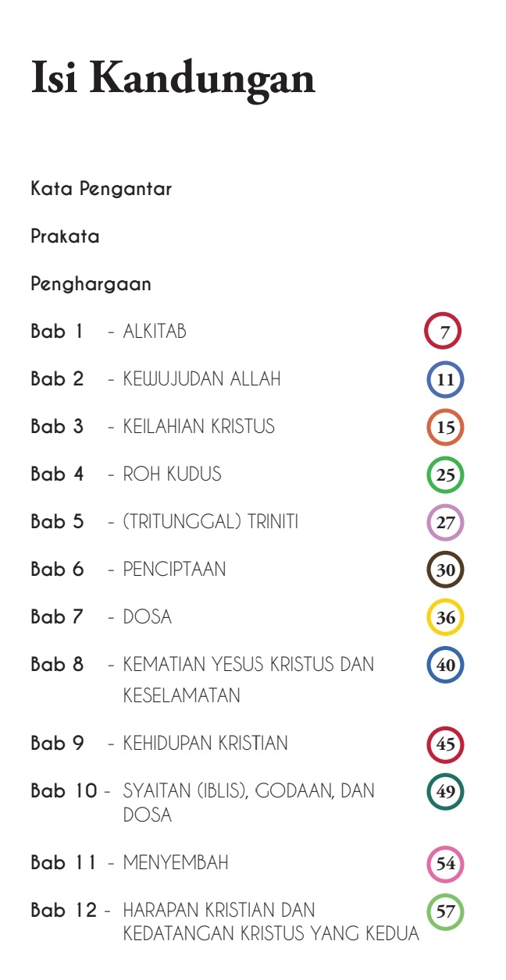Screen dimensions: 506x980
Task: Click the purple page 27 circle
Action: tap(445, 523)
